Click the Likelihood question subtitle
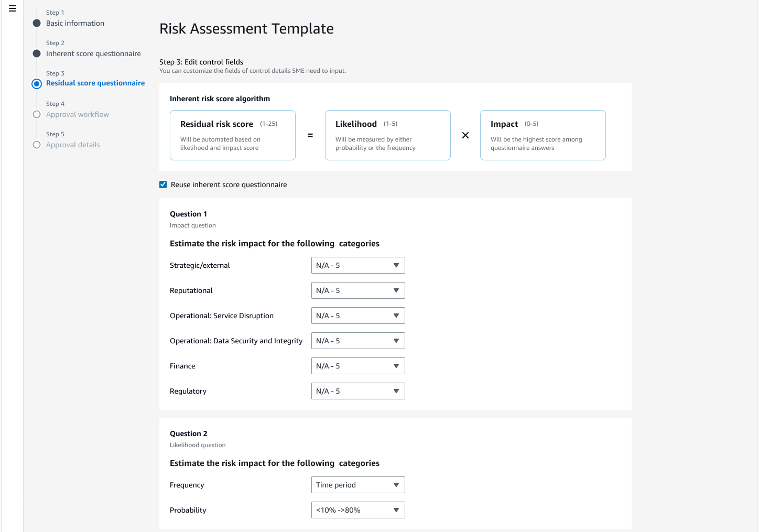Screen dimensions: 759x532 coord(198,445)
